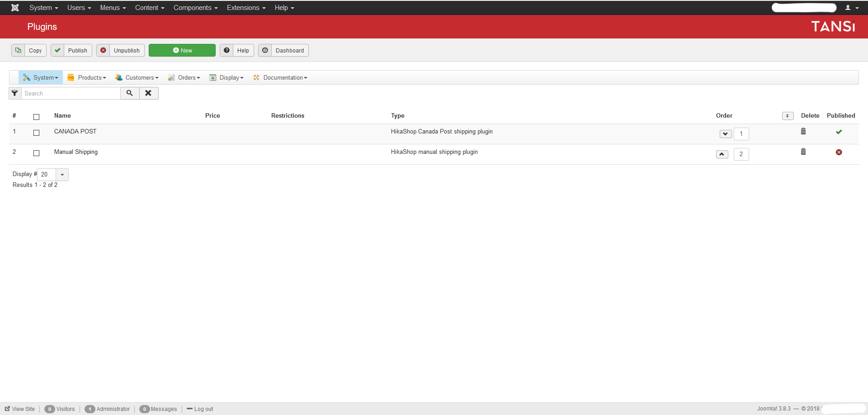Save the ordering with Order column icon
This screenshot has width=868, height=415.
point(788,116)
